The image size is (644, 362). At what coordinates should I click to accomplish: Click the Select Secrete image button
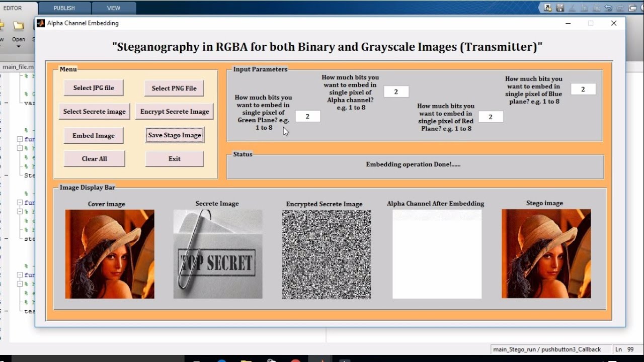pyautogui.click(x=95, y=112)
